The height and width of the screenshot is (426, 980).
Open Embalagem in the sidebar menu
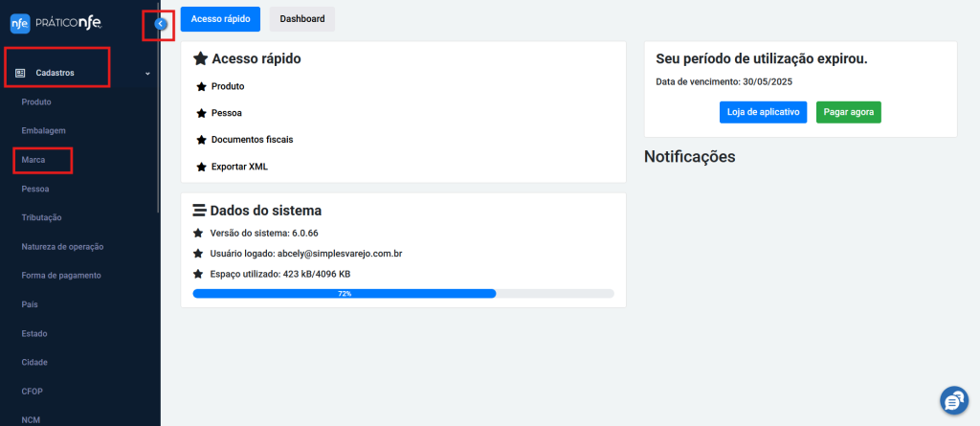(x=44, y=131)
